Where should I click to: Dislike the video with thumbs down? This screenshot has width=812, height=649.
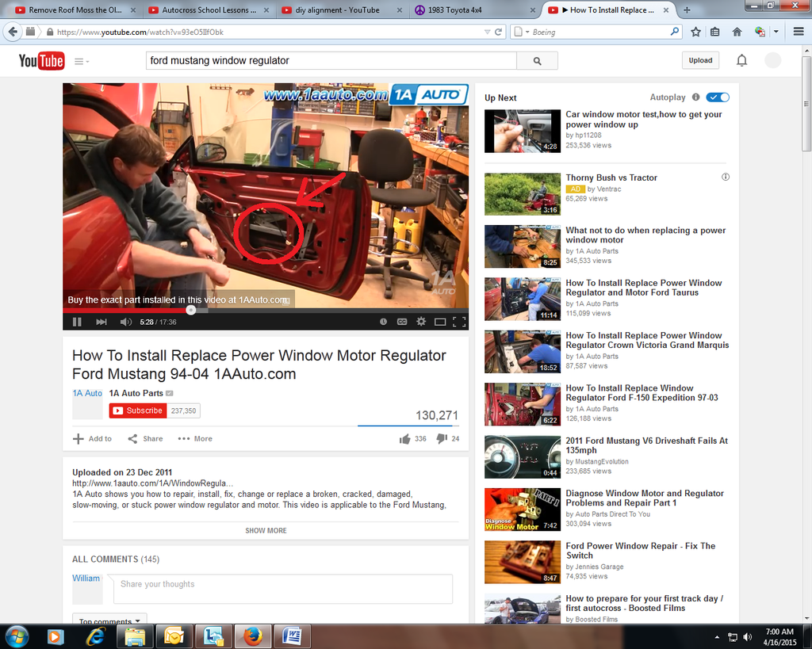pyautogui.click(x=441, y=439)
